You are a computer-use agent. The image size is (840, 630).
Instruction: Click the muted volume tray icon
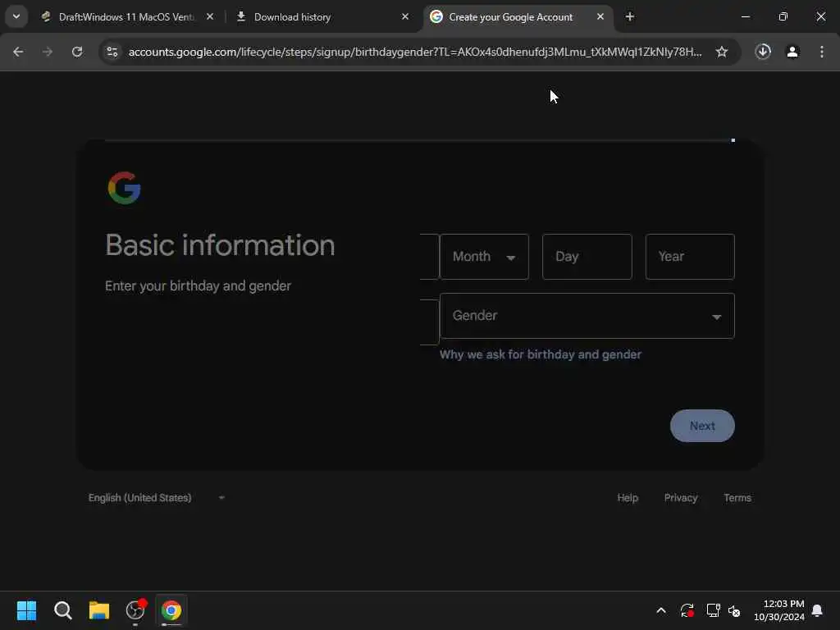[x=734, y=610]
